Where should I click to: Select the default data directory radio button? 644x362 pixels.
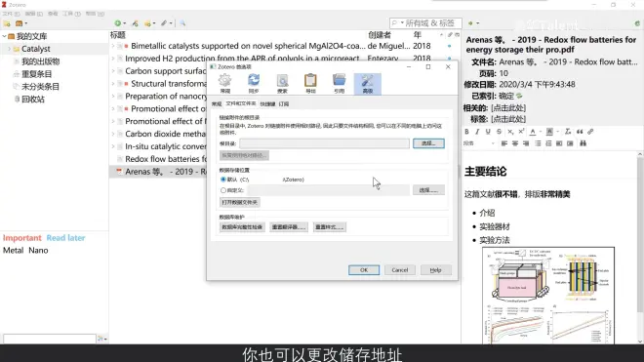point(223,180)
